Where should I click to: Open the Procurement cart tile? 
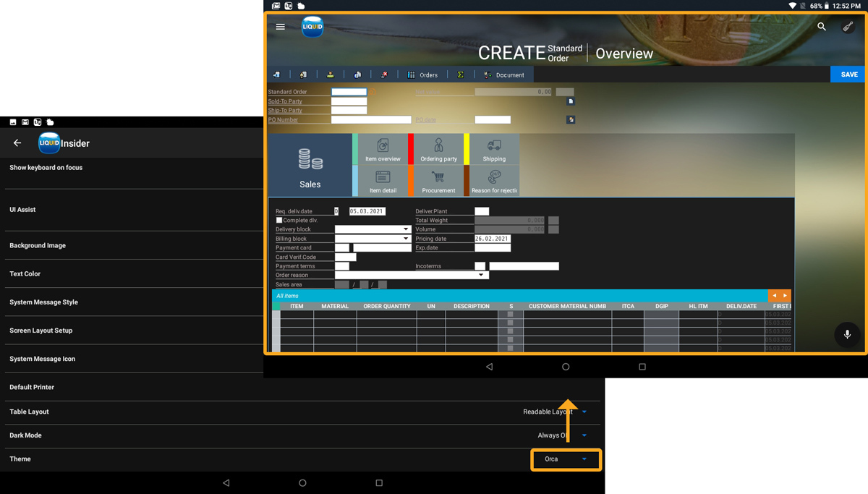click(x=438, y=182)
